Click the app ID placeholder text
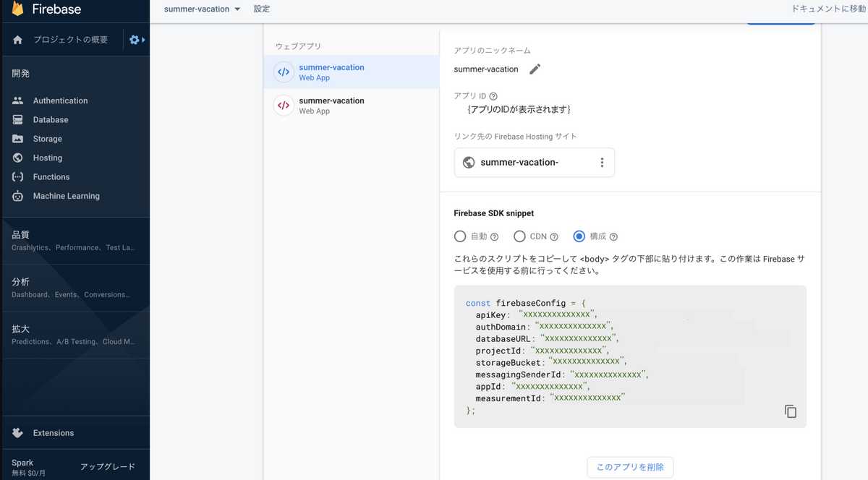The image size is (868, 480). [519, 109]
